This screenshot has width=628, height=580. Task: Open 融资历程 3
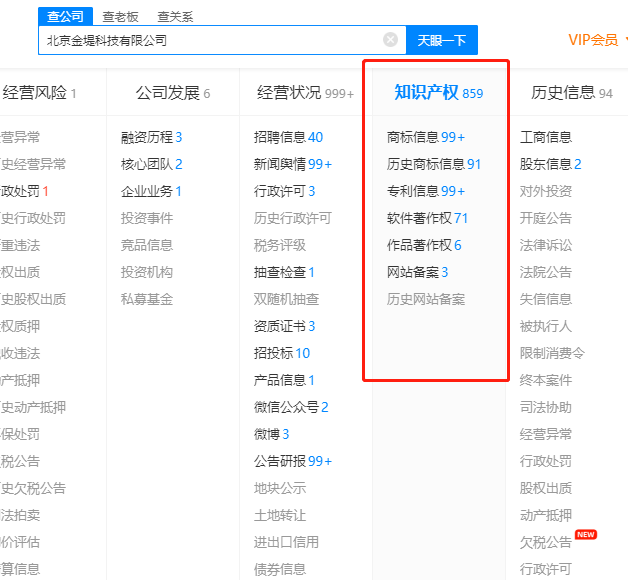[x=151, y=137]
